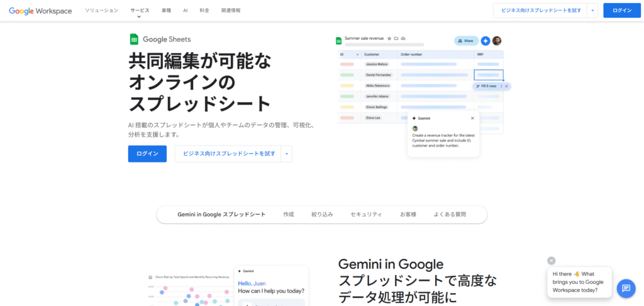Open the 関連情報 menu
The image size is (644, 306).
(x=231, y=10)
